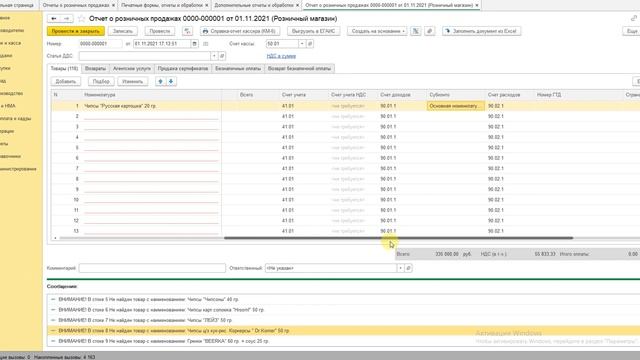Click the Счет доходов column header
640x360 pixels.
[x=402, y=95]
